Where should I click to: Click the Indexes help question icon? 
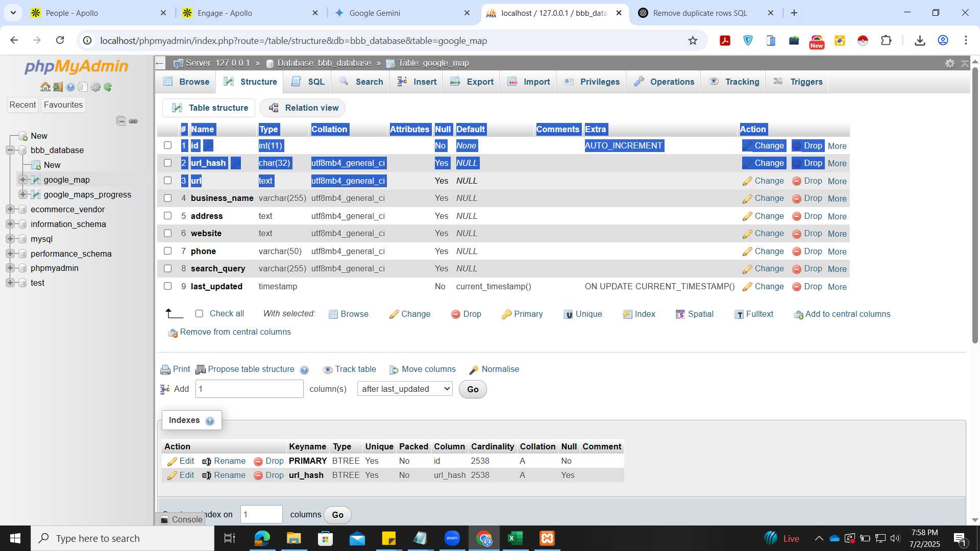[210, 421]
